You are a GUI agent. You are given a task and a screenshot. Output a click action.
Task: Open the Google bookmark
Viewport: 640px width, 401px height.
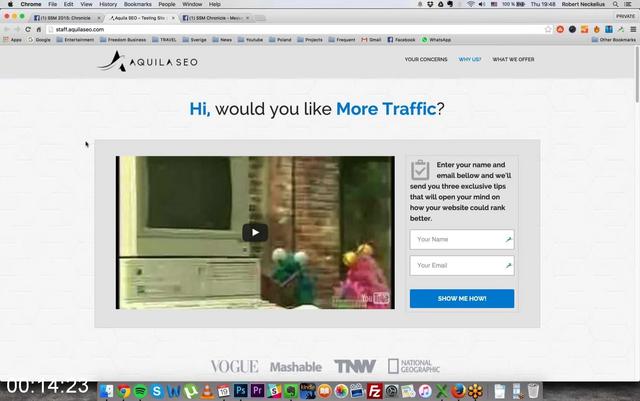[x=39, y=40]
